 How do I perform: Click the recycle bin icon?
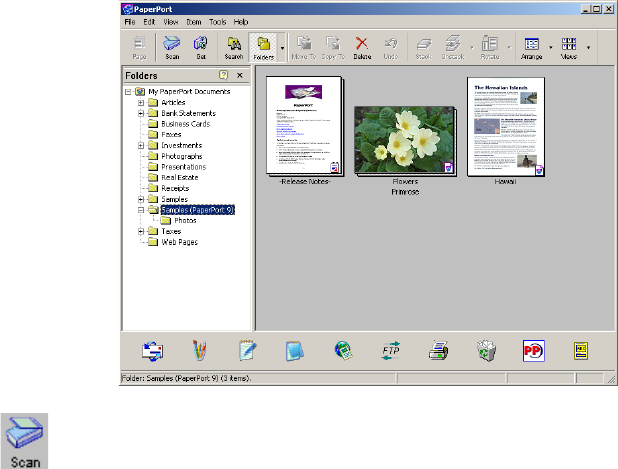pyautogui.click(x=486, y=350)
